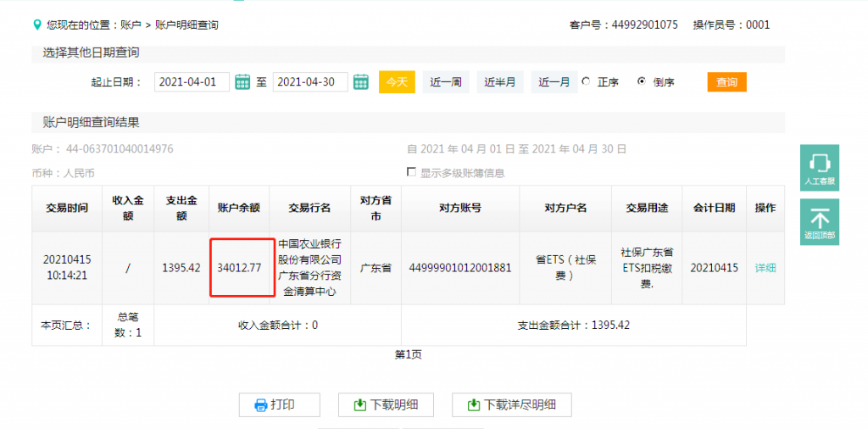Click 中国农业银行 bank name cell

[310, 268]
